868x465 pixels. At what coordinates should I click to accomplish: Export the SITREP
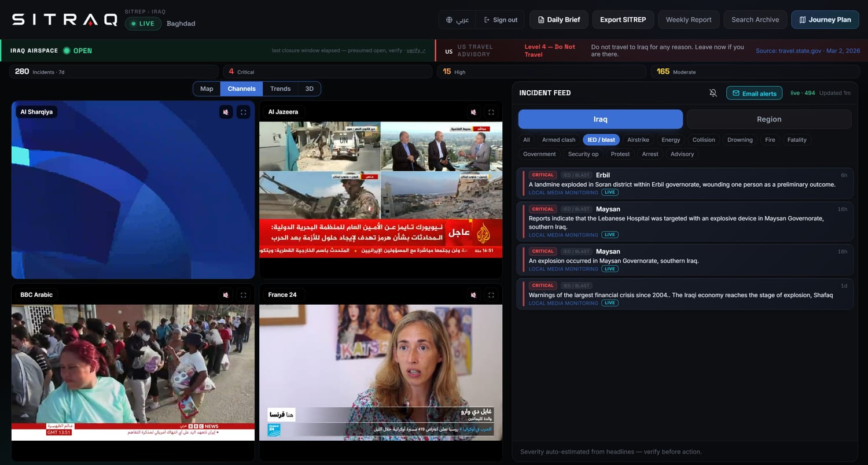(x=623, y=20)
